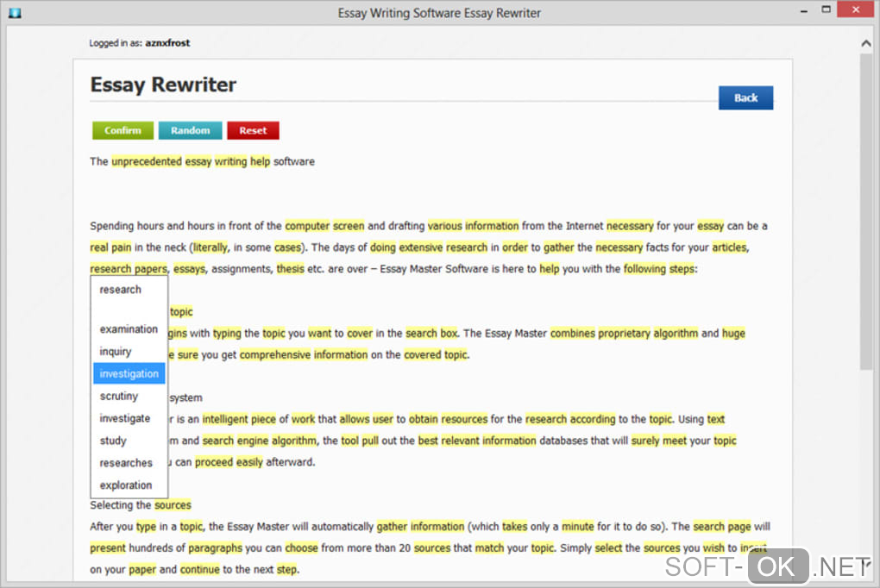Click highlighted word 'combines'

tap(573, 334)
